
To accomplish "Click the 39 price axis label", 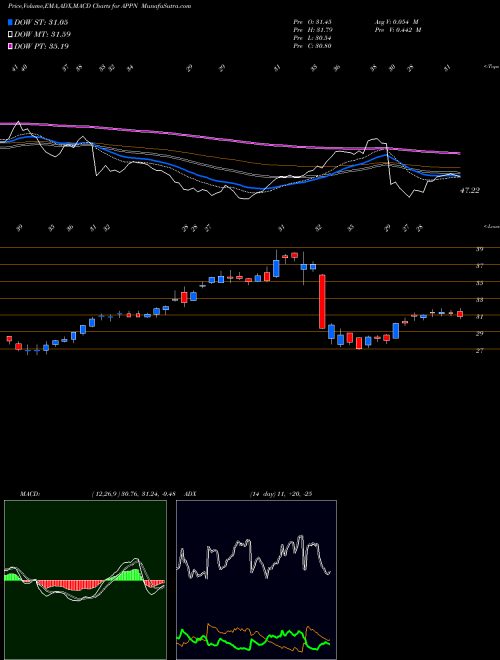I will [479, 249].
